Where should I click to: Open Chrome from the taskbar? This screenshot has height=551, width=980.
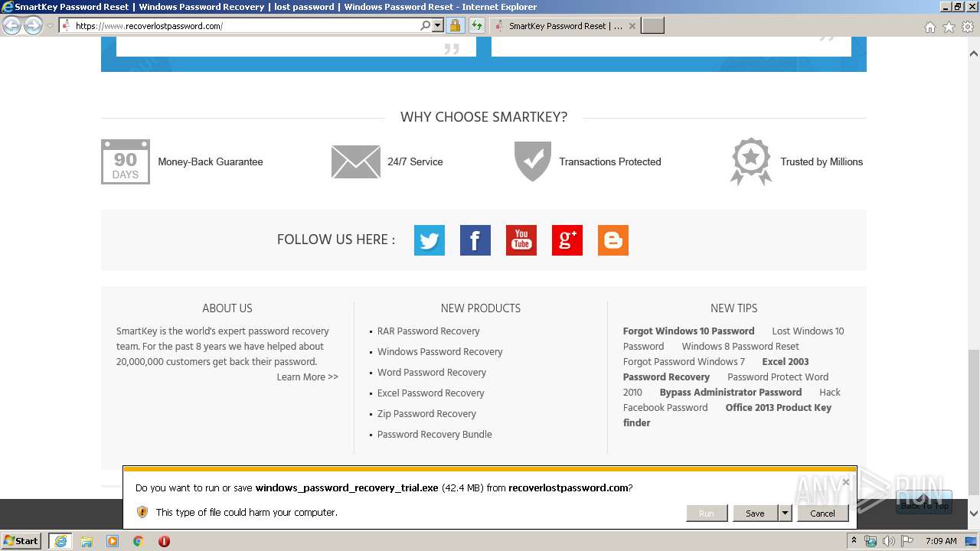[139, 540]
